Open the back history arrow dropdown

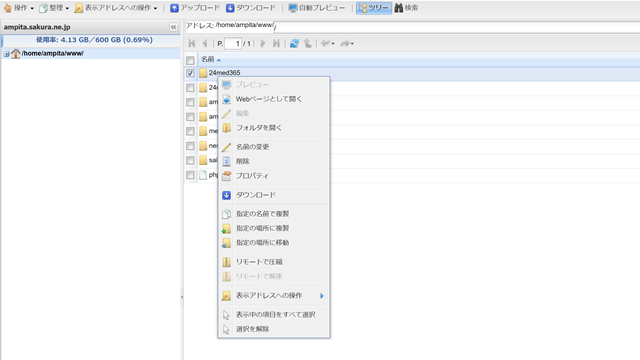[x=327, y=43]
